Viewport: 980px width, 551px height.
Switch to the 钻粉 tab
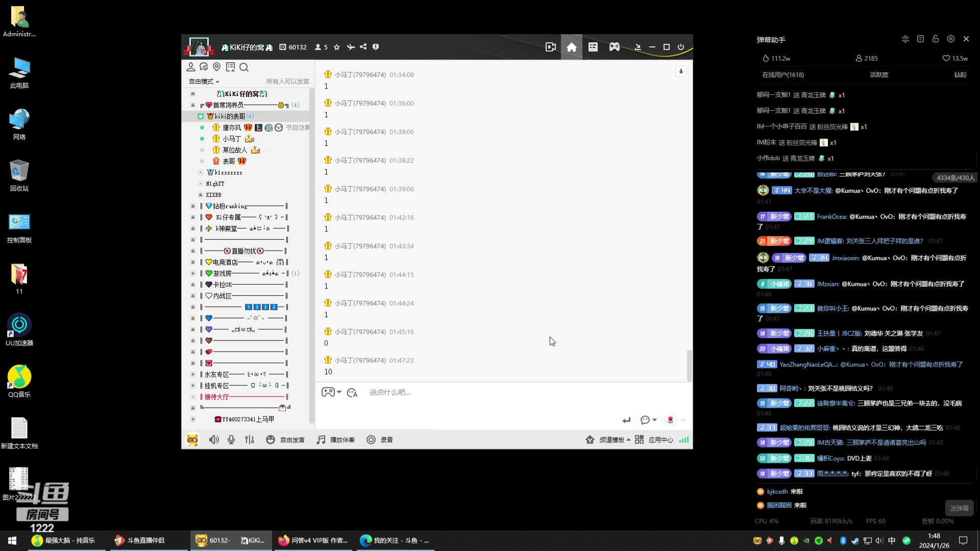pyautogui.click(x=960, y=74)
